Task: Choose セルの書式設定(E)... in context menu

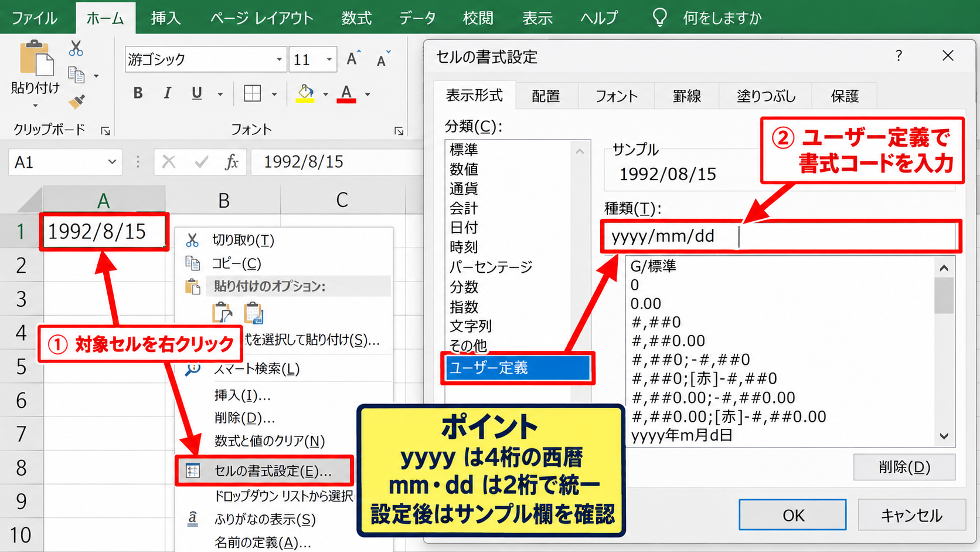Action: (265, 471)
